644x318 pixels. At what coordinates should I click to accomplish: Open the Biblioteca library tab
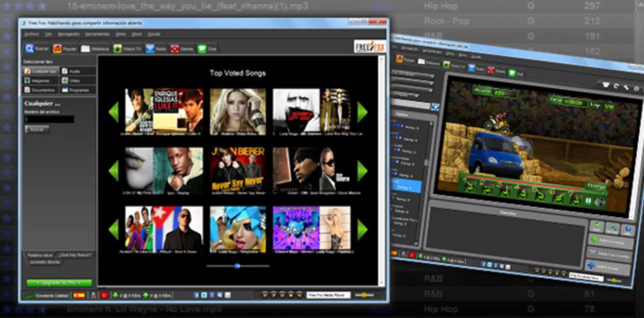pyautogui.click(x=95, y=48)
